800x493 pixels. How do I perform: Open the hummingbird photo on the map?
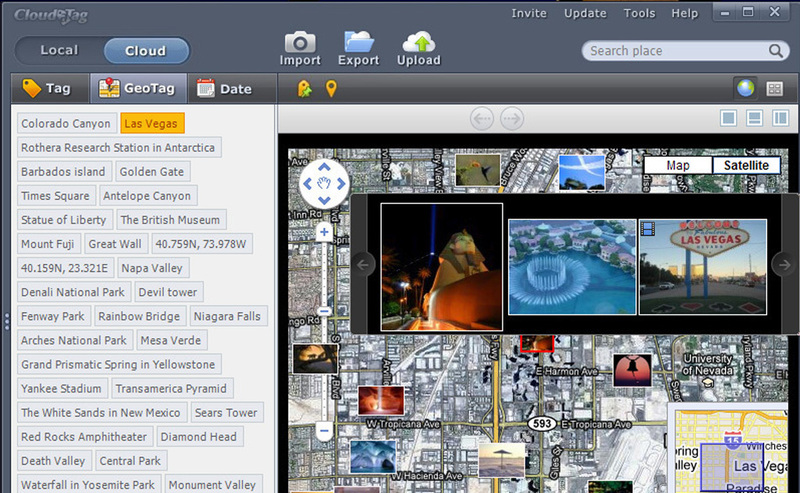click(x=478, y=170)
